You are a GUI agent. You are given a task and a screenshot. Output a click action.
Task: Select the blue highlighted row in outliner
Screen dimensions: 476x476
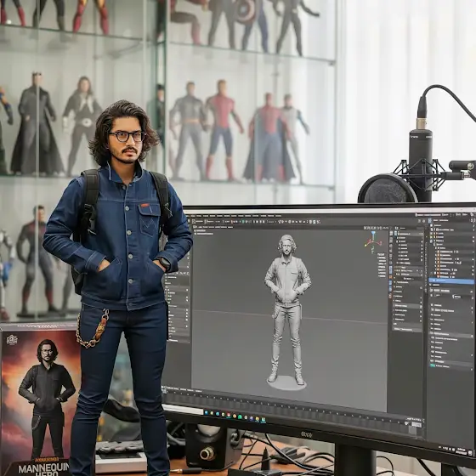pyautogui.click(x=451, y=281)
